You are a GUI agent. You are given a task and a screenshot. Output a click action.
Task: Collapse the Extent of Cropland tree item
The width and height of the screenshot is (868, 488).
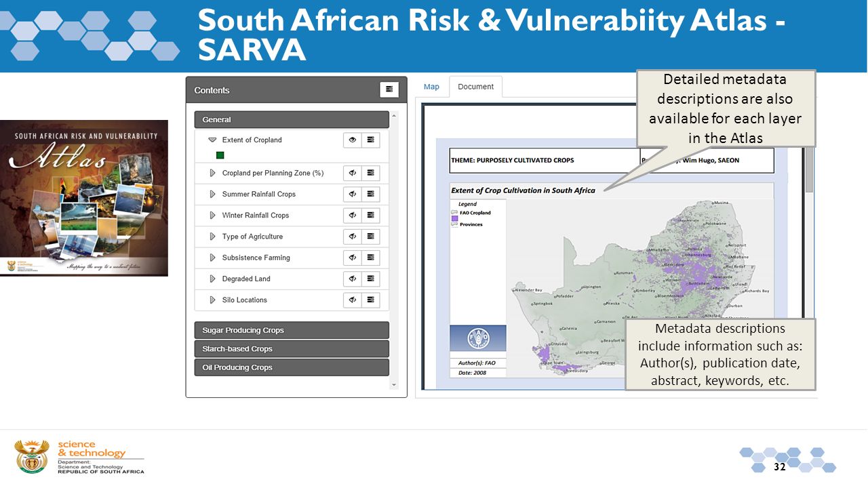pyautogui.click(x=212, y=140)
